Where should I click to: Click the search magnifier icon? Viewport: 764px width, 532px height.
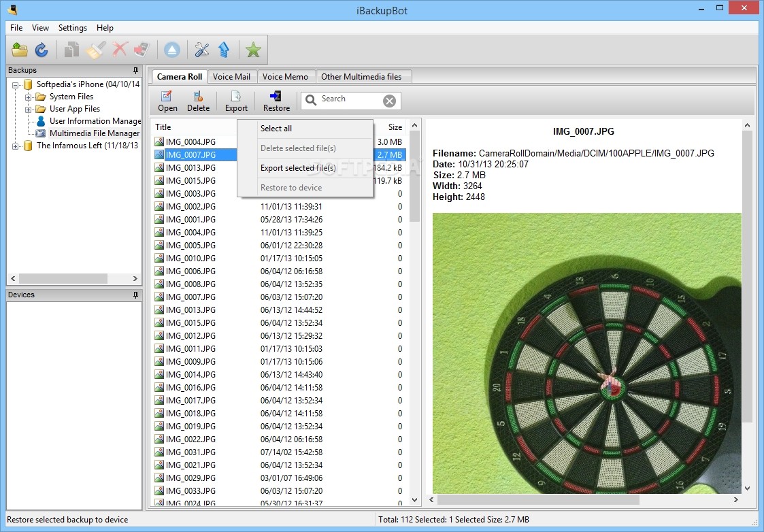(310, 101)
